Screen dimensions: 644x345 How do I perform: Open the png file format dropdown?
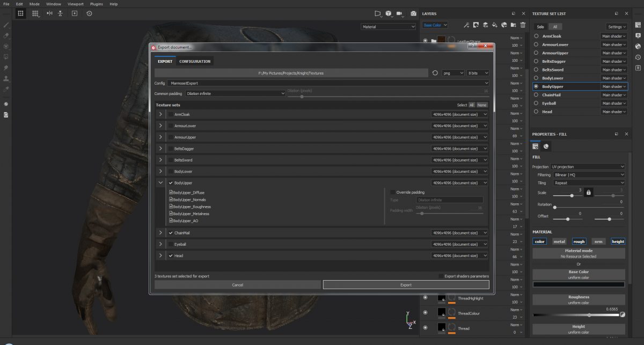click(452, 73)
